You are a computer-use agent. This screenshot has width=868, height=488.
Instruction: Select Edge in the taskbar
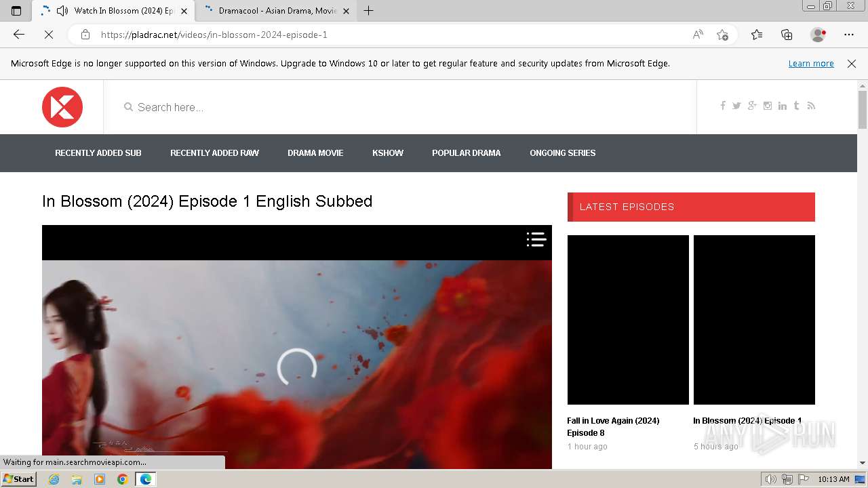tap(146, 479)
